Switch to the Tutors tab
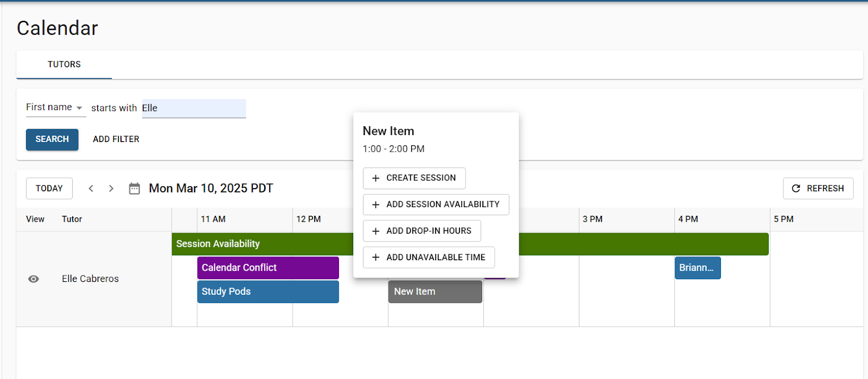The height and width of the screenshot is (379, 868). [x=64, y=65]
